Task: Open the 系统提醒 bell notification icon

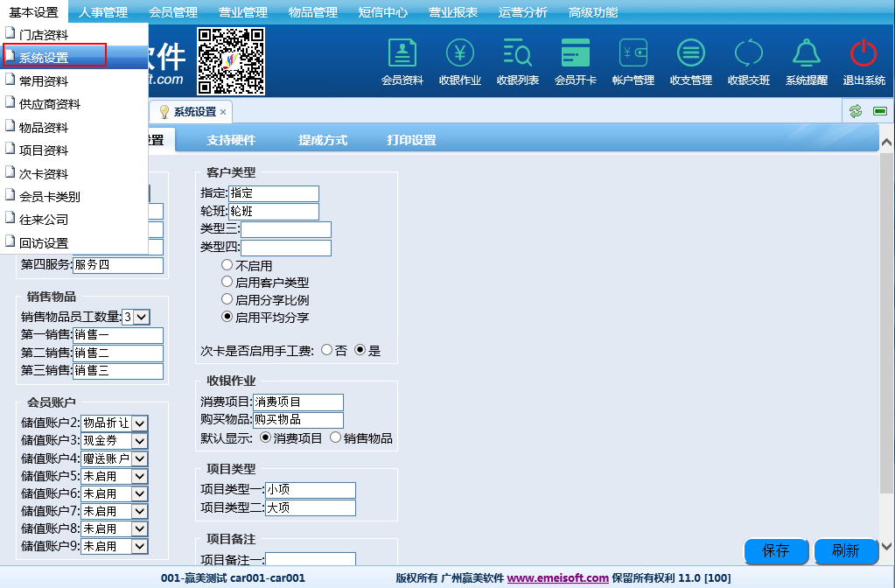Action: coord(806,61)
